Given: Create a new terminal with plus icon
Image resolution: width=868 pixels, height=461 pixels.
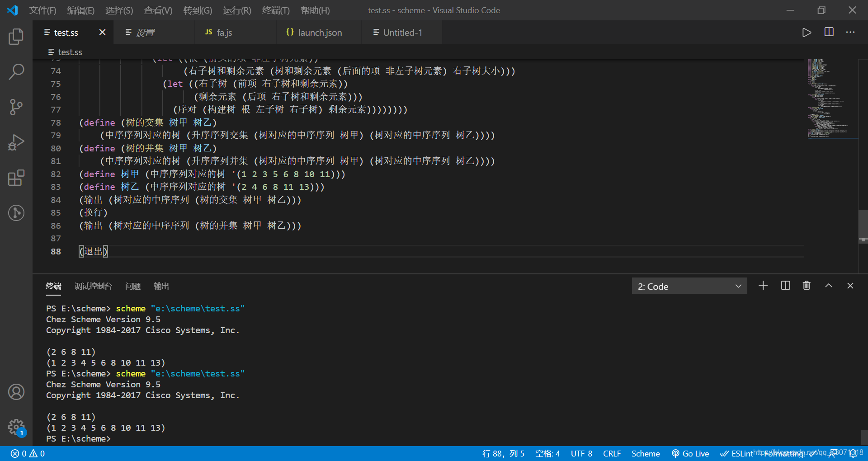Looking at the screenshot, I should click(763, 286).
